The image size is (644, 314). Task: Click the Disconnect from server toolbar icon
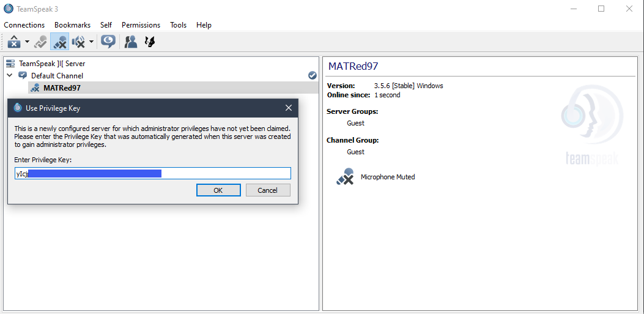tap(14, 42)
